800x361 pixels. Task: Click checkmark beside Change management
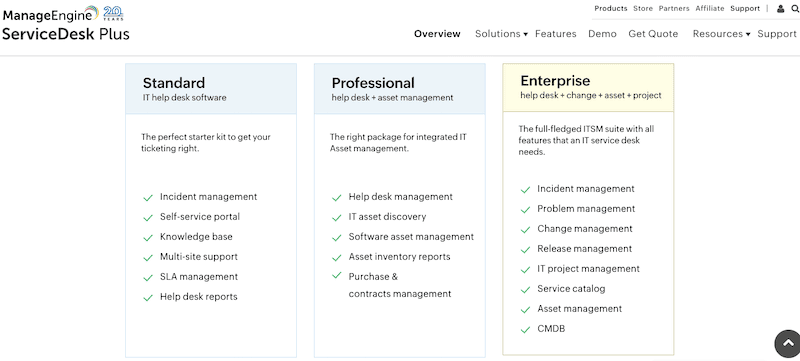tap(525, 230)
